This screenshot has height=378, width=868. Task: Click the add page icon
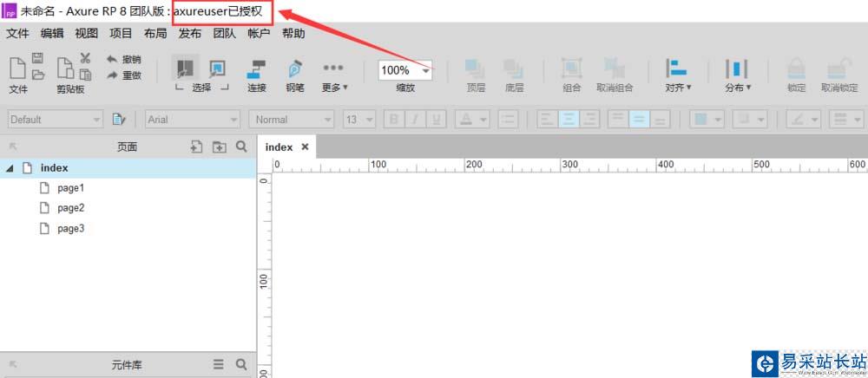point(196,147)
